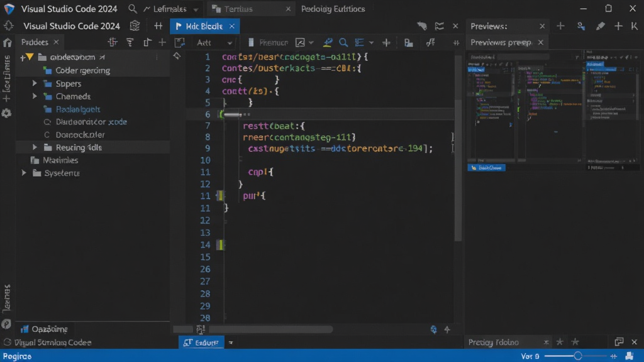The image size is (644, 362).
Task: Click the pin icon in Previews header
Action: 600,26
